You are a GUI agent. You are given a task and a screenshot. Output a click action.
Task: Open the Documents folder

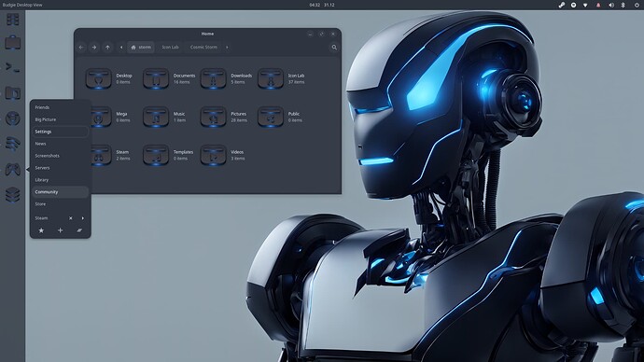click(x=156, y=78)
